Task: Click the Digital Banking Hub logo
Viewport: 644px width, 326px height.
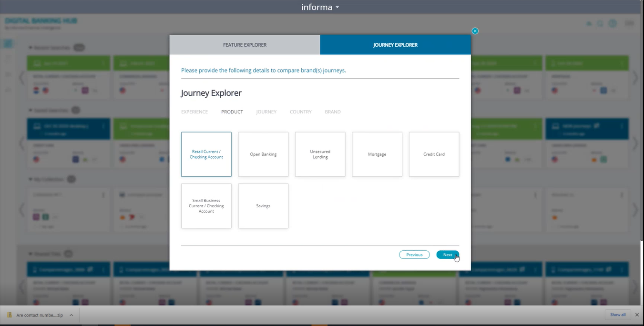Action: (x=41, y=23)
